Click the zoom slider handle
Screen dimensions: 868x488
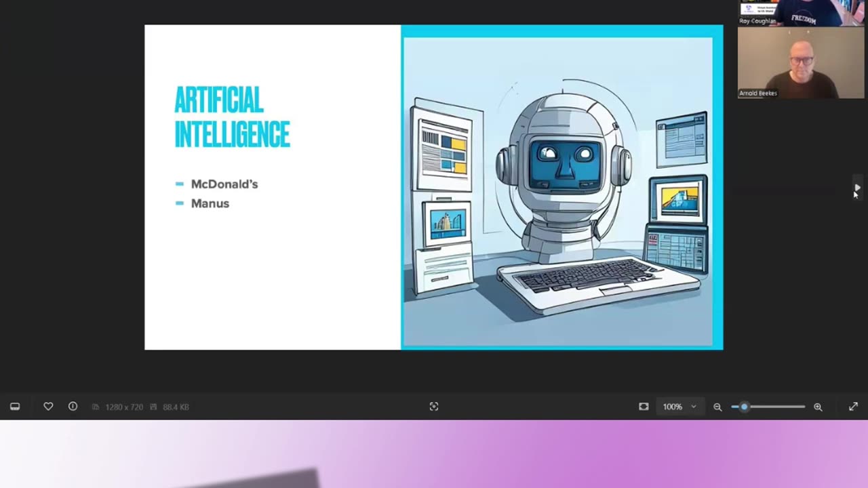point(744,407)
